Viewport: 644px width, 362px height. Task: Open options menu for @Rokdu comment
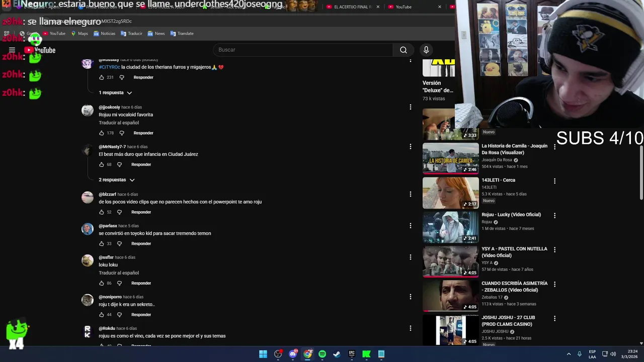tap(411, 328)
